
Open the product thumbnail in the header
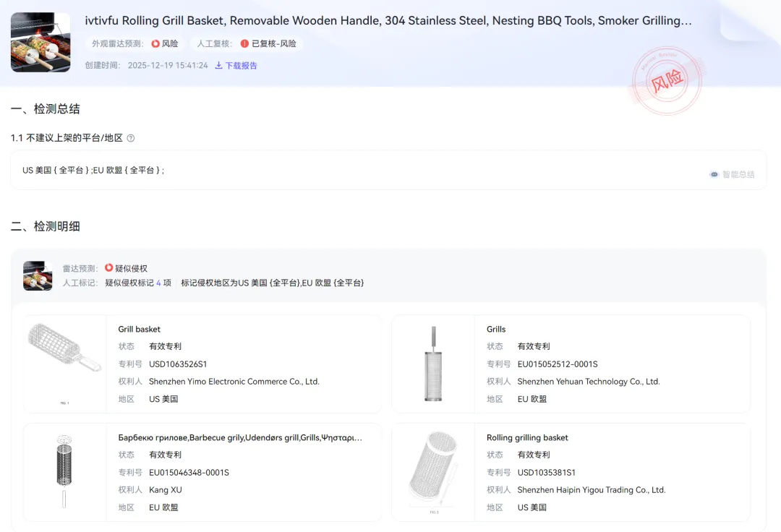tap(40, 43)
